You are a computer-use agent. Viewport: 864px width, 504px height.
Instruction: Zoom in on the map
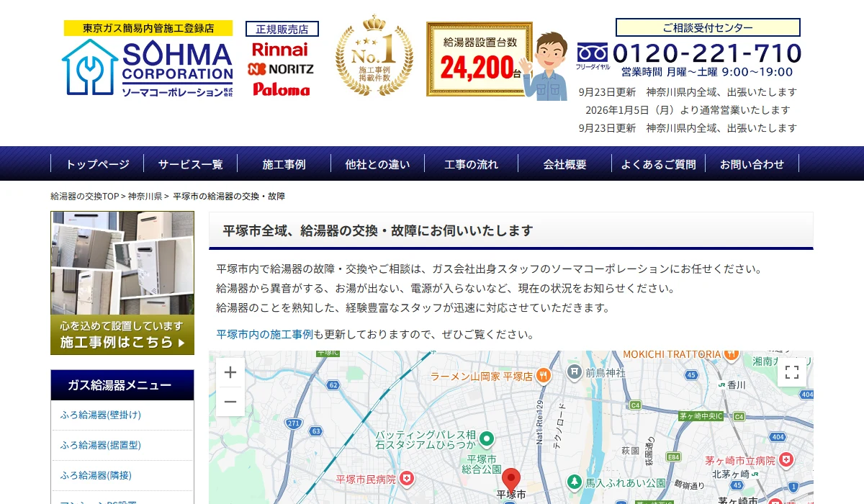(230, 372)
